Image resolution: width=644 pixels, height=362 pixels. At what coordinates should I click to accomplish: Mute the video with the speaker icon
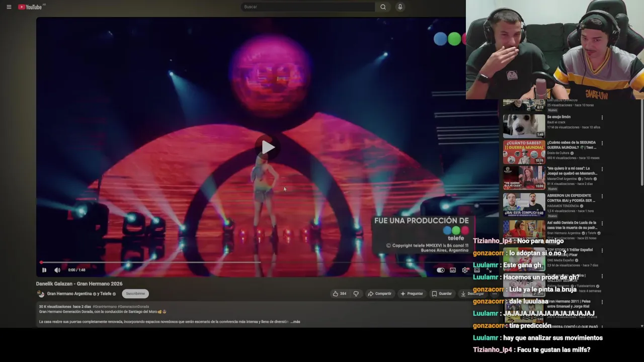pyautogui.click(x=57, y=270)
